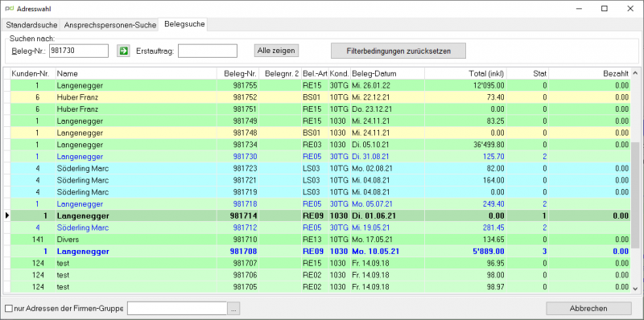Select test row with Beleg-Nr. 981705
The width and height of the screenshot is (644, 320).
(320, 287)
